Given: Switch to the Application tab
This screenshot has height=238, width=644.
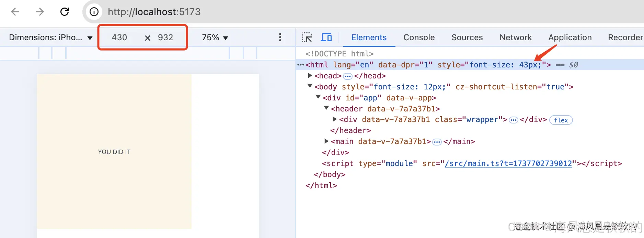Looking at the screenshot, I should click(570, 37).
